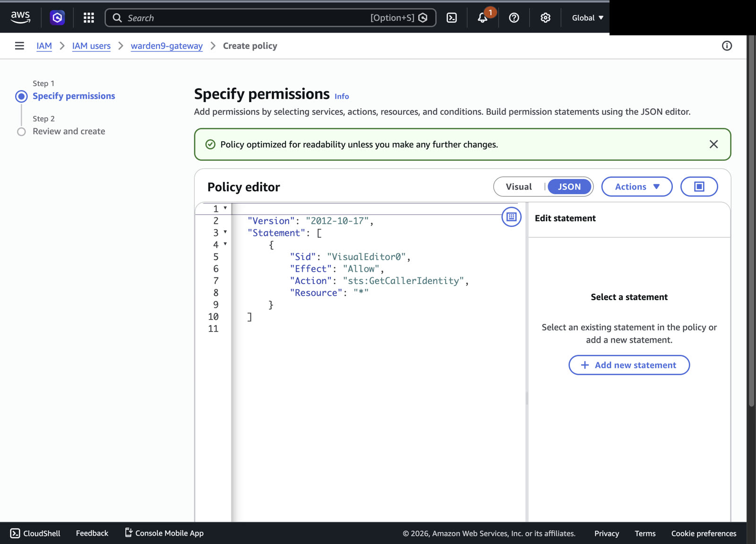Click Add new statement button
Image resolution: width=756 pixels, height=544 pixels.
coord(629,365)
